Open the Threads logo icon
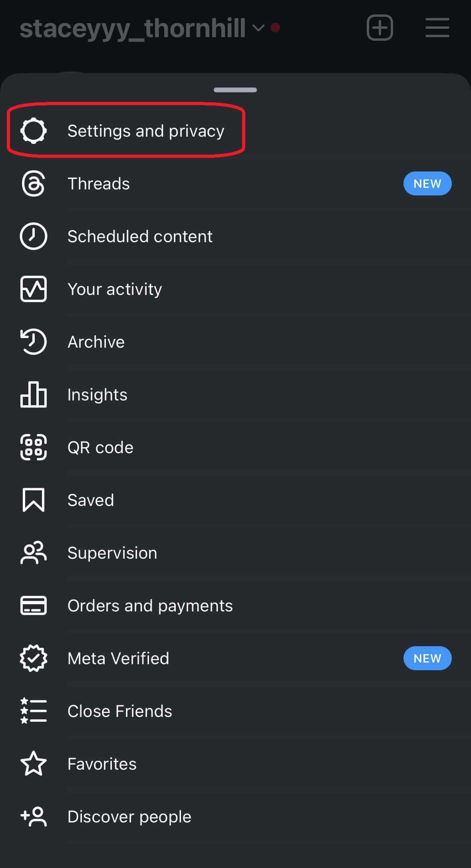471x868 pixels. point(34,184)
